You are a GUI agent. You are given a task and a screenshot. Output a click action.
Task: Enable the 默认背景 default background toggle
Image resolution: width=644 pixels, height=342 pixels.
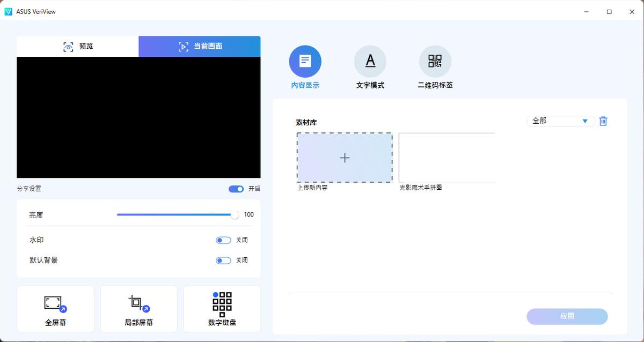(223, 260)
